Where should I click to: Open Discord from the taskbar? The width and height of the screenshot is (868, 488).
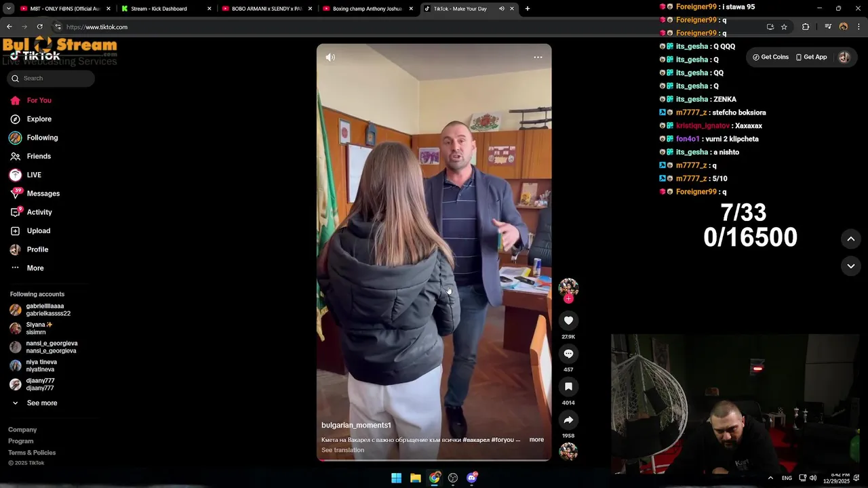pos(472,478)
